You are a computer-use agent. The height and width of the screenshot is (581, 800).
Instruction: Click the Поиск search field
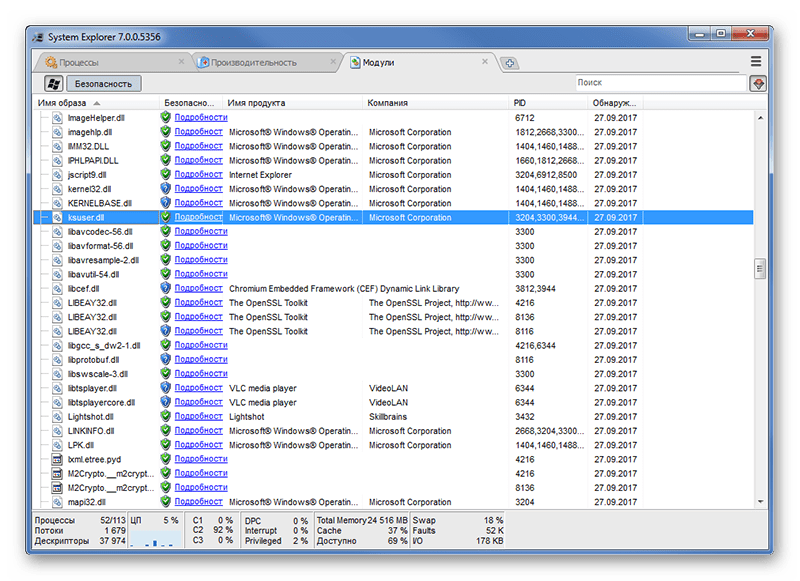[x=661, y=83]
